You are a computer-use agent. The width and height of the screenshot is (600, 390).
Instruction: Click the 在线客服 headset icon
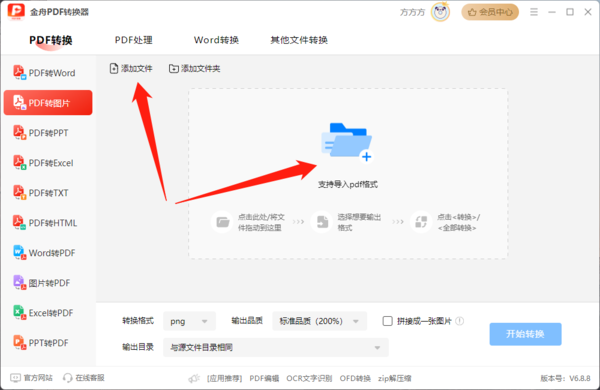coord(68,378)
